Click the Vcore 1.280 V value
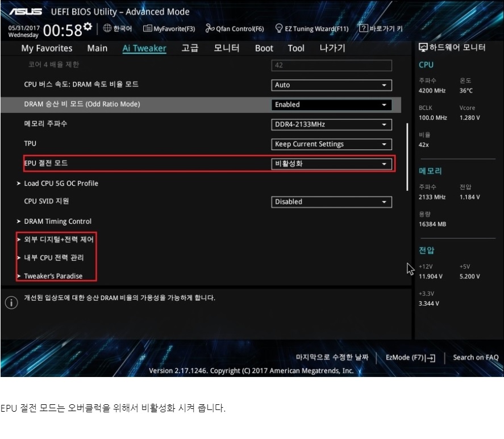This screenshot has width=504, height=439. click(x=469, y=118)
